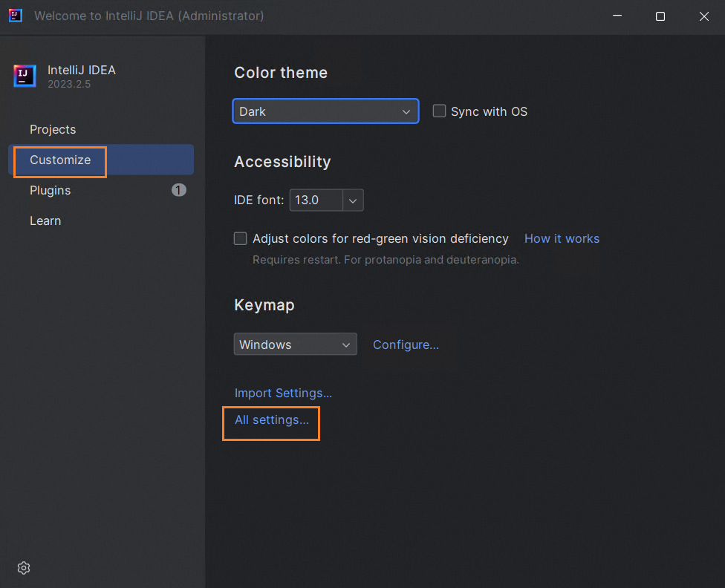Click the 2023.2.5 version text

click(x=69, y=84)
